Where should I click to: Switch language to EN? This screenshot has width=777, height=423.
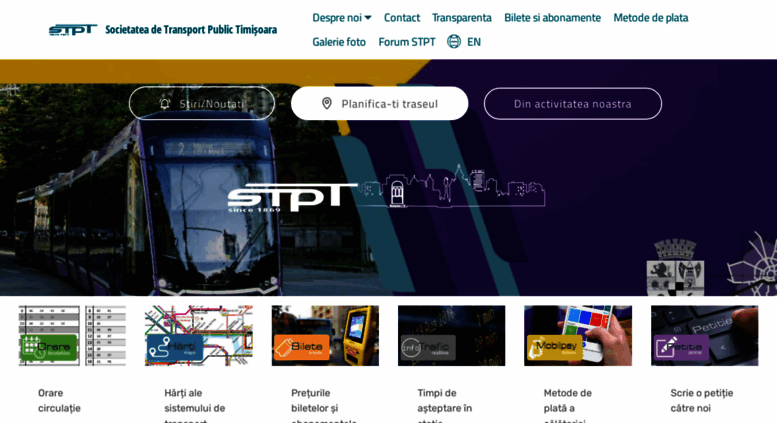coord(474,42)
